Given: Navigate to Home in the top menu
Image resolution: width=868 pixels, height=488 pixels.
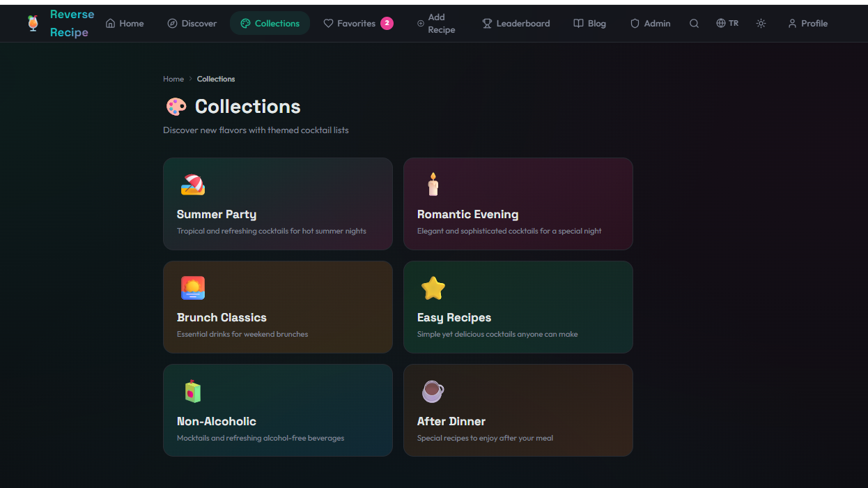Looking at the screenshot, I should [124, 23].
